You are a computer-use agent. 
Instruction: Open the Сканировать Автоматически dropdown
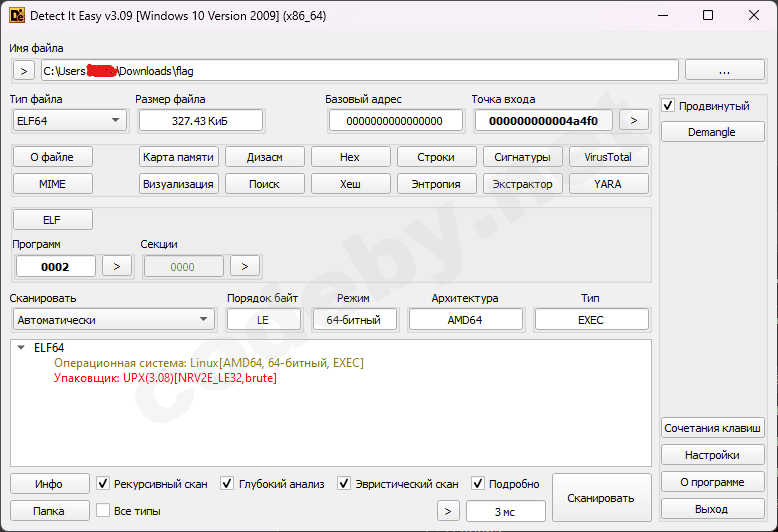click(x=114, y=320)
